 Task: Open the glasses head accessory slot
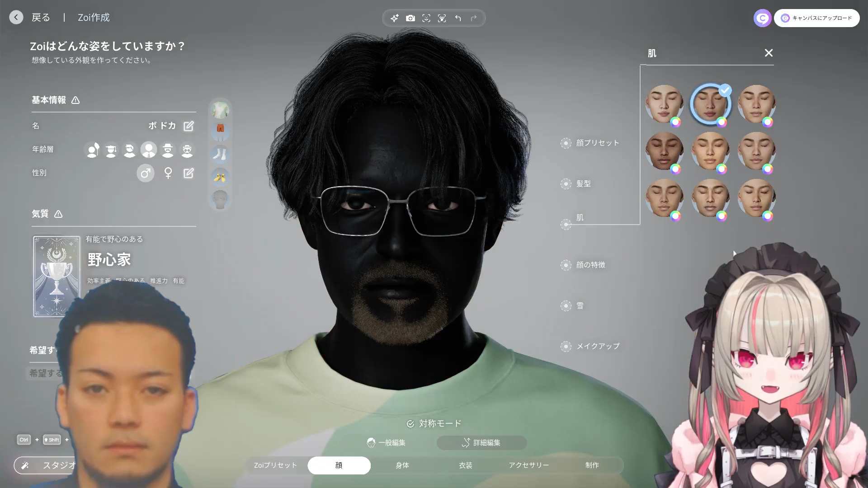point(220,199)
